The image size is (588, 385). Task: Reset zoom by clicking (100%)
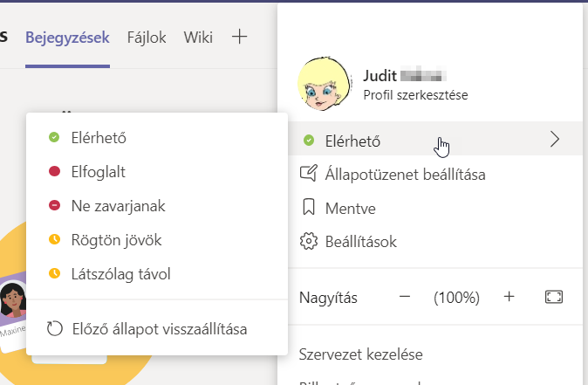click(457, 298)
